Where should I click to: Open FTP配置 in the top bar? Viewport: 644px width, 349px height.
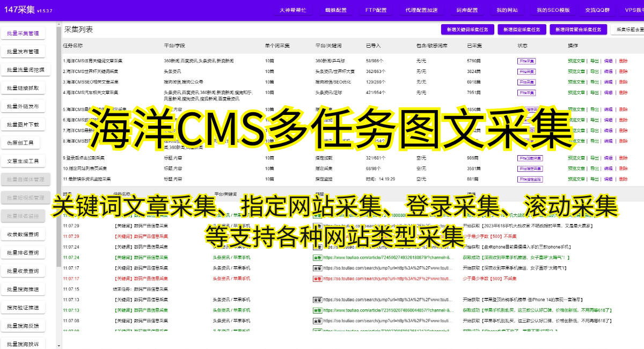[x=376, y=10]
